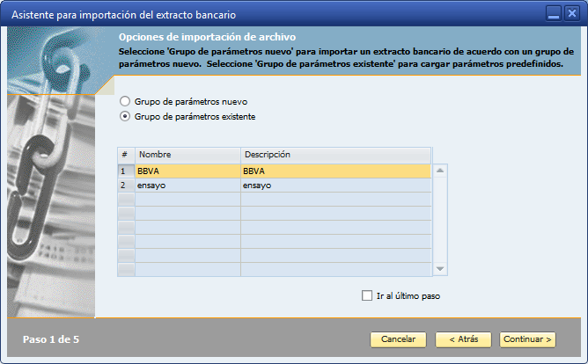Go back with the '< Atrás' button

click(x=463, y=339)
